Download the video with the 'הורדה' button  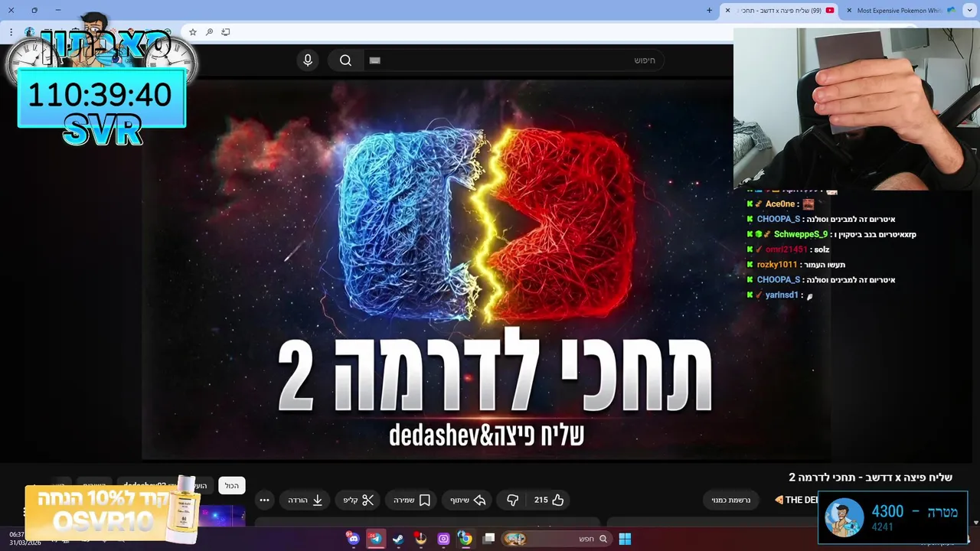(305, 500)
